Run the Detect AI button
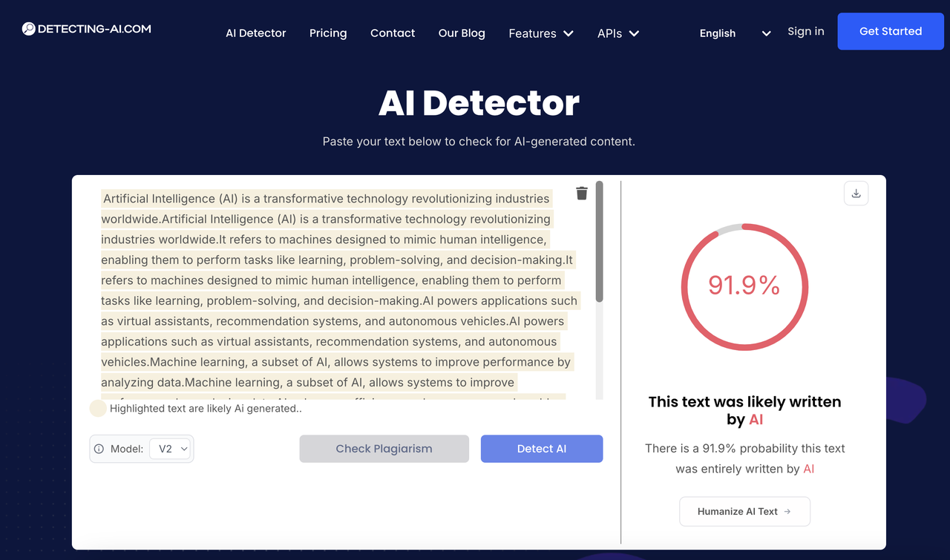Viewport: 950px width, 560px height. [542, 449]
